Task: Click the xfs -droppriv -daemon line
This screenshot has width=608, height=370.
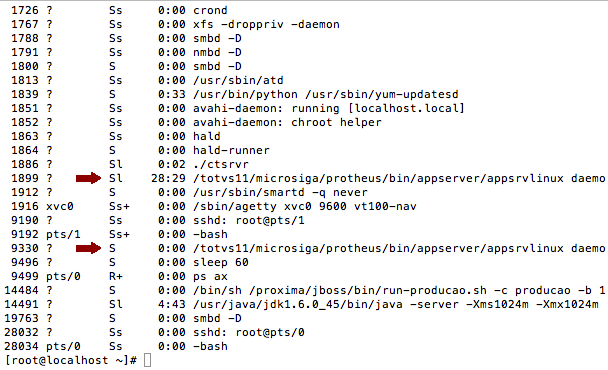Action: [175, 24]
